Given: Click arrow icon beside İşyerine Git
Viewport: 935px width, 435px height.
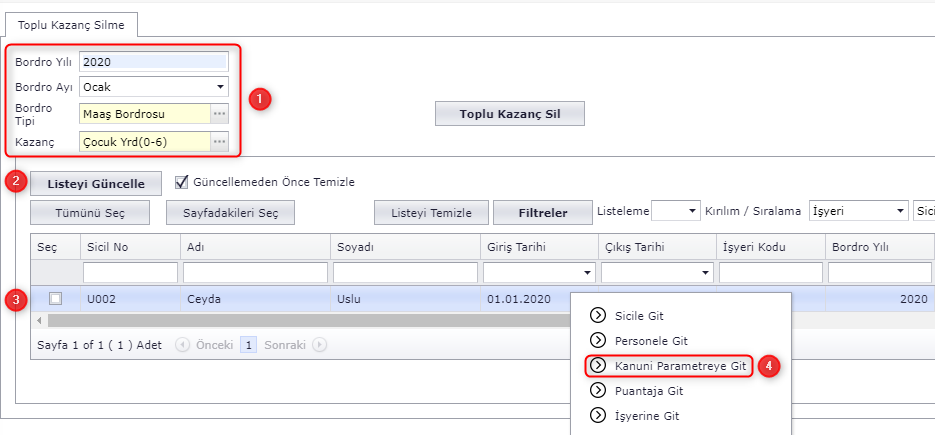Looking at the screenshot, I should 598,415.
